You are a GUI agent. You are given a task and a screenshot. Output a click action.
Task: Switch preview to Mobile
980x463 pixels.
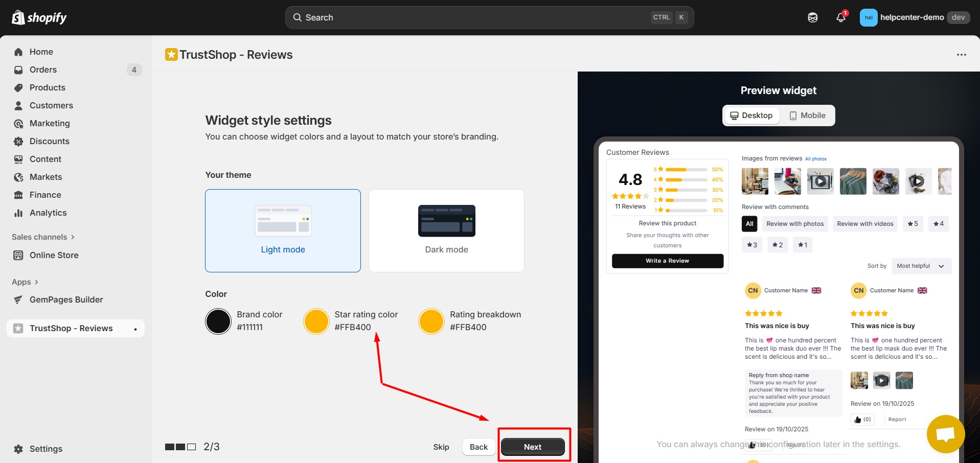pyautogui.click(x=807, y=115)
